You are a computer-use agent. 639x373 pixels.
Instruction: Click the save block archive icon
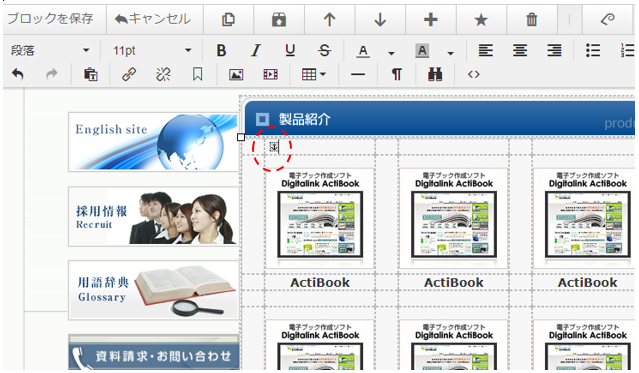(279, 19)
